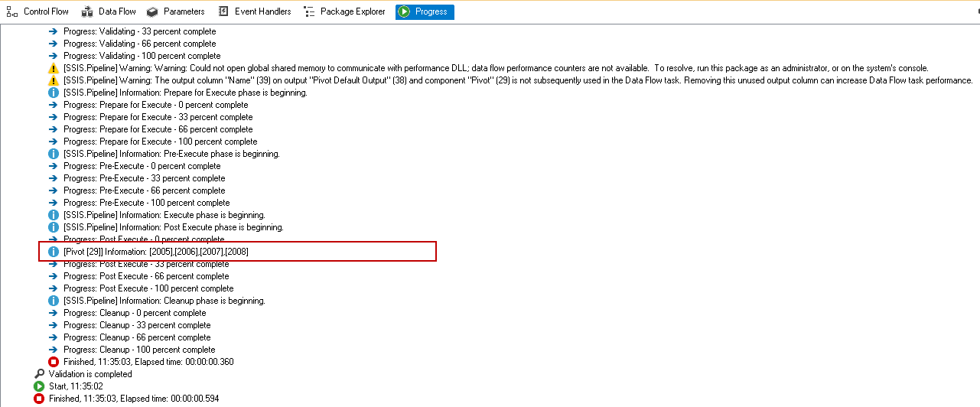The image size is (980, 407).
Task: Select the active Progress tab
Action: coord(425,11)
